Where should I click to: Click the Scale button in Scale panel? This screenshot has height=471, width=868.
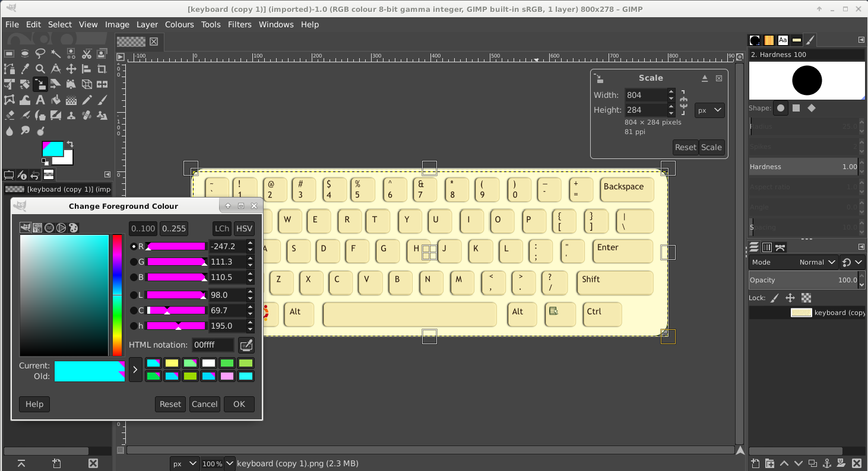(711, 147)
